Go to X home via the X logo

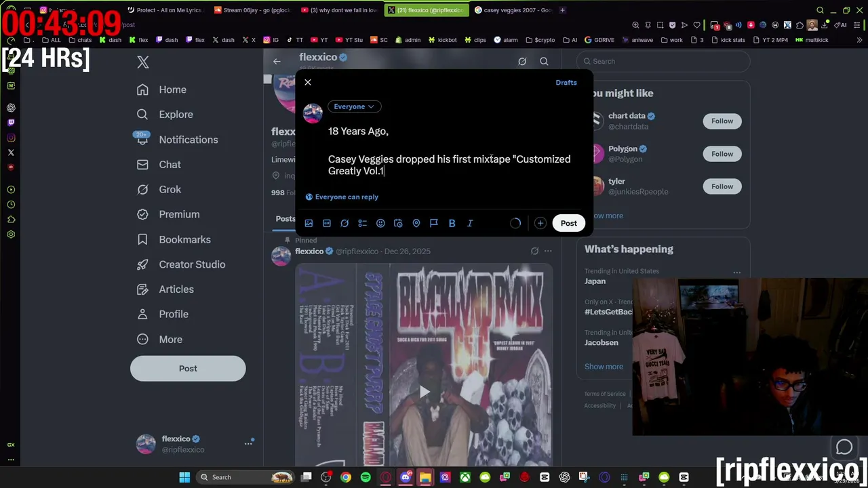click(x=143, y=62)
